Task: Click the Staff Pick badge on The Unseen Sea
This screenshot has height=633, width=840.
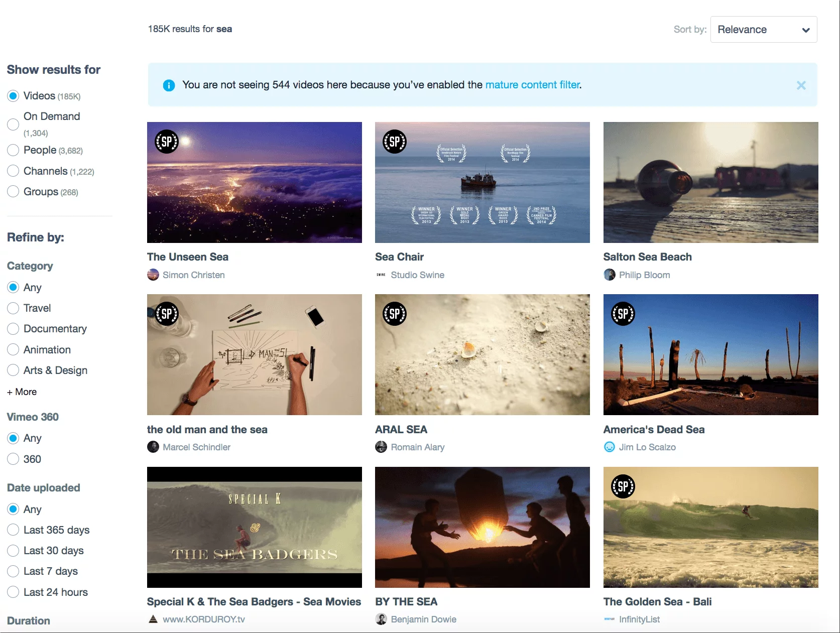Action: (x=167, y=142)
